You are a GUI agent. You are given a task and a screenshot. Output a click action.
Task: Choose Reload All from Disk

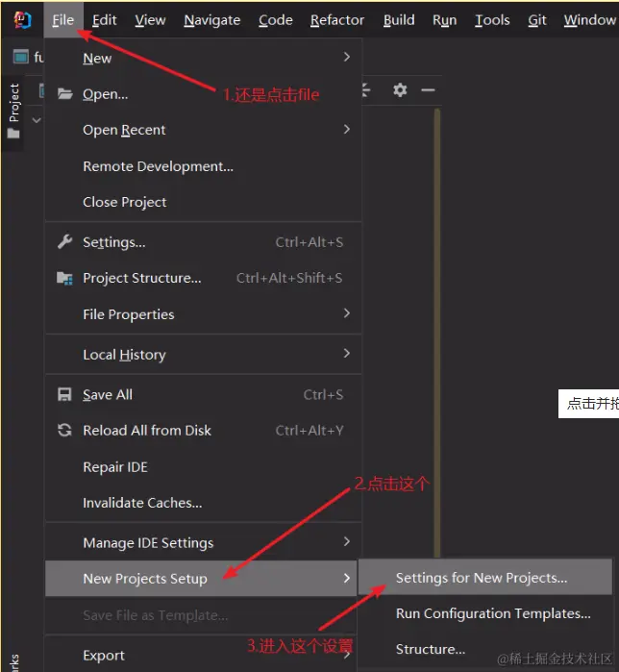click(x=204, y=431)
